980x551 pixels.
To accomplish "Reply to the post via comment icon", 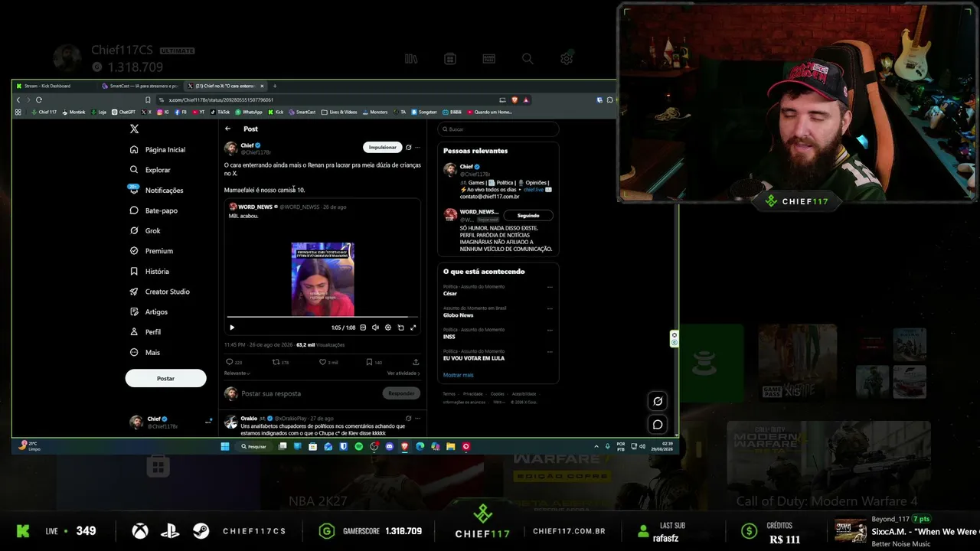I will pyautogui.click(x=229, y=362).
